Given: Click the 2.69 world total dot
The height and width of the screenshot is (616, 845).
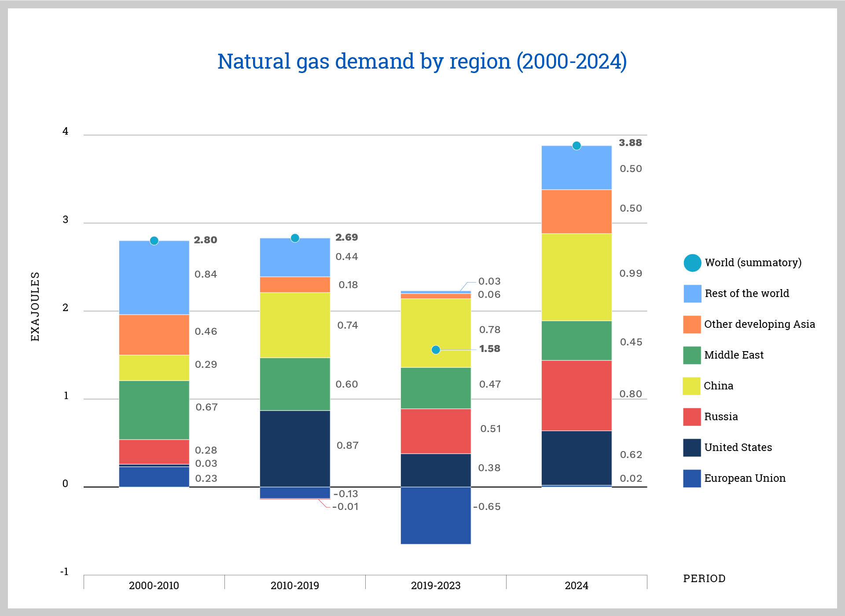Looking at the screenshot, I should pos(295,238).
